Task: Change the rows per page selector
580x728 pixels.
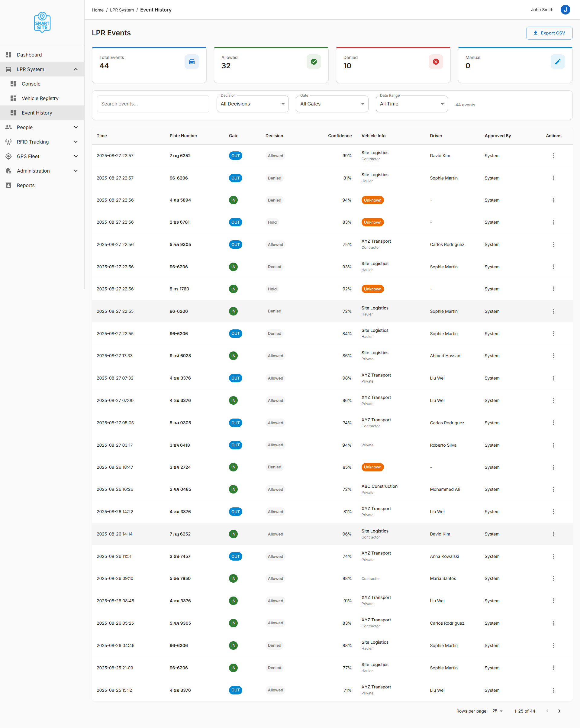Action: (x=497, y=711)
